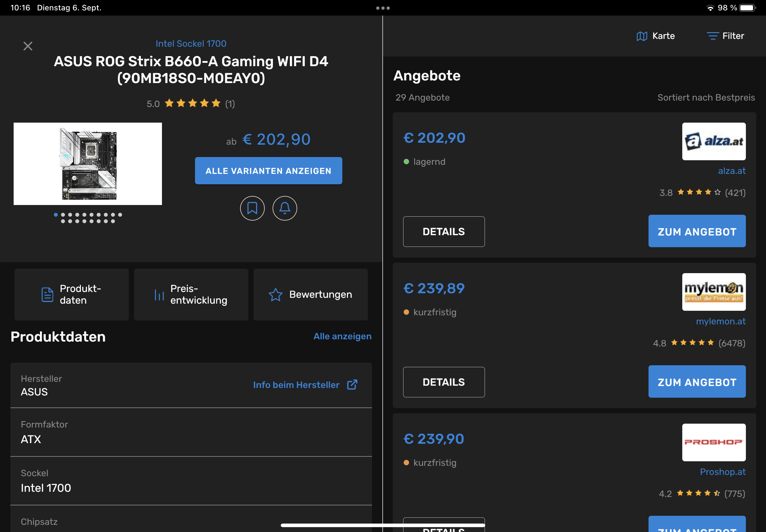This screenshot has width=766, height=532.
Task: Select the Sockel Intel 1700 row
Action: click(191, 481)
